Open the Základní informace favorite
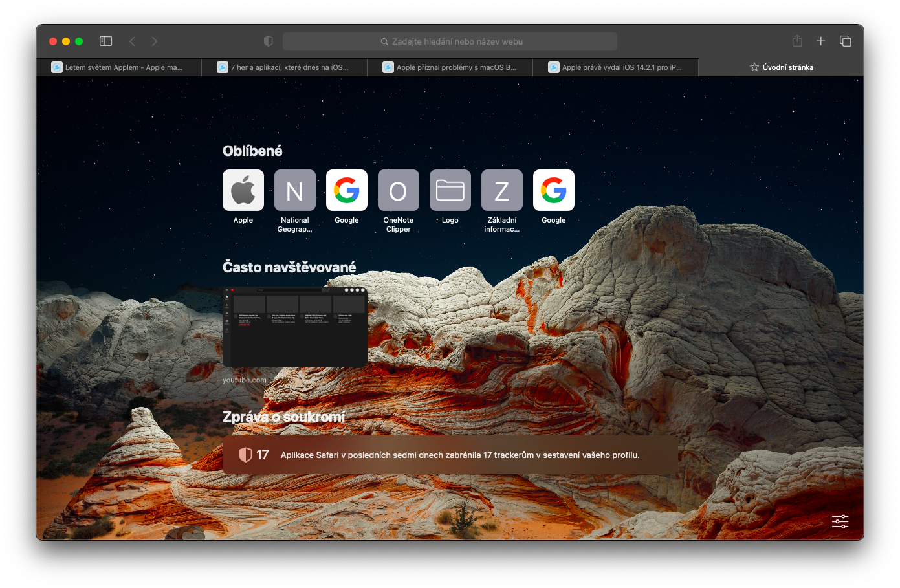 click(502, 191)
